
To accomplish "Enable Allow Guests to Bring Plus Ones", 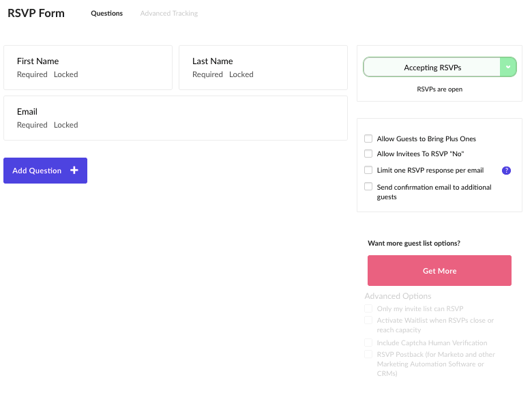I will (368, 139).
